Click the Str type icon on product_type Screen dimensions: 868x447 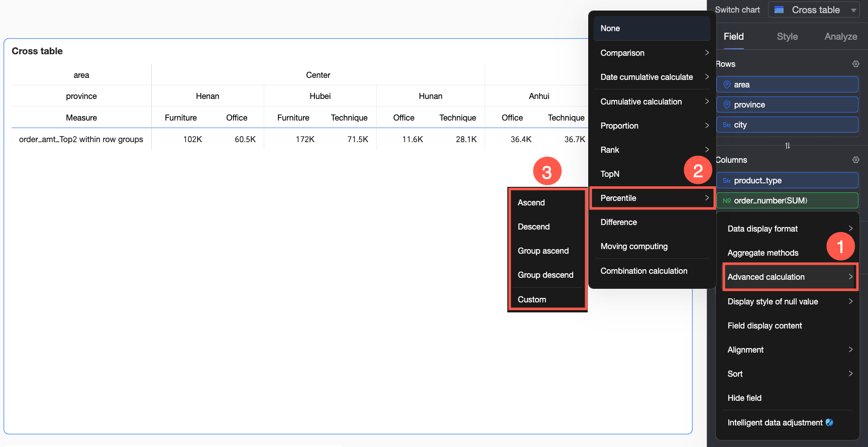[x=727, y=180]
